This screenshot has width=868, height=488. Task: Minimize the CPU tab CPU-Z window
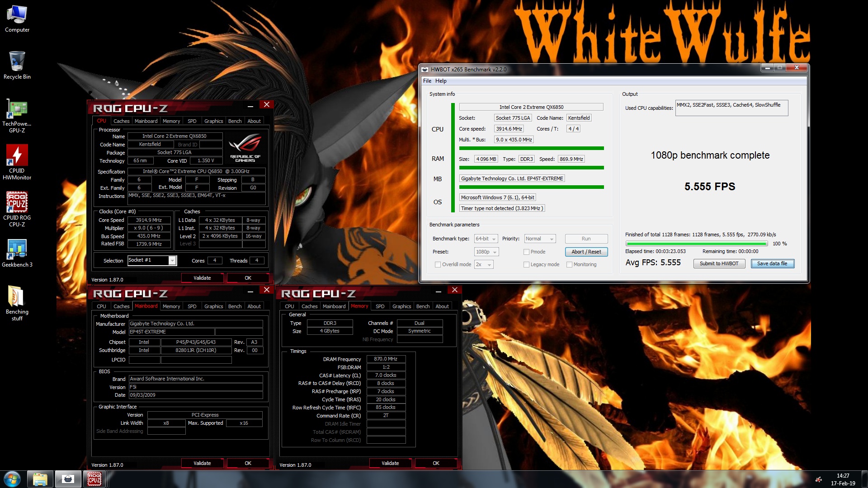point(250,106)
